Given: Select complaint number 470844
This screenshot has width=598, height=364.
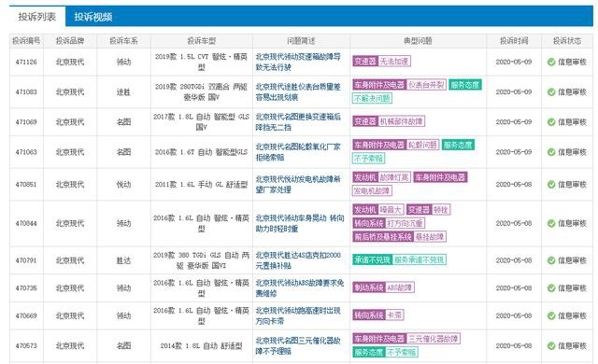Looking at the screenshot, I should [x=26, y=223].
